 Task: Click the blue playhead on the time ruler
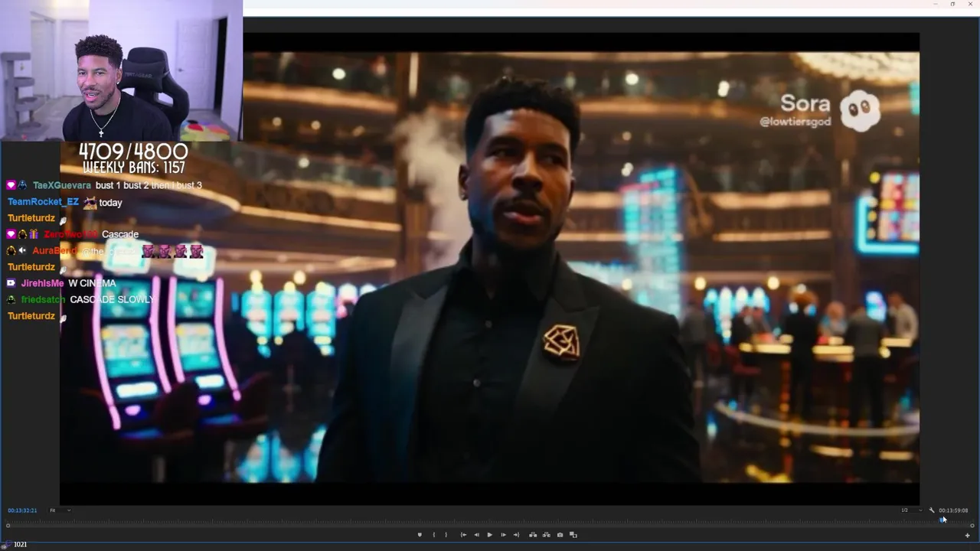tap(942, 519)
